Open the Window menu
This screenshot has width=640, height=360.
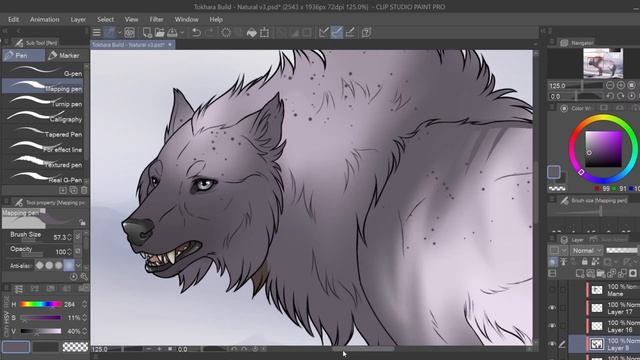point(187,20)
